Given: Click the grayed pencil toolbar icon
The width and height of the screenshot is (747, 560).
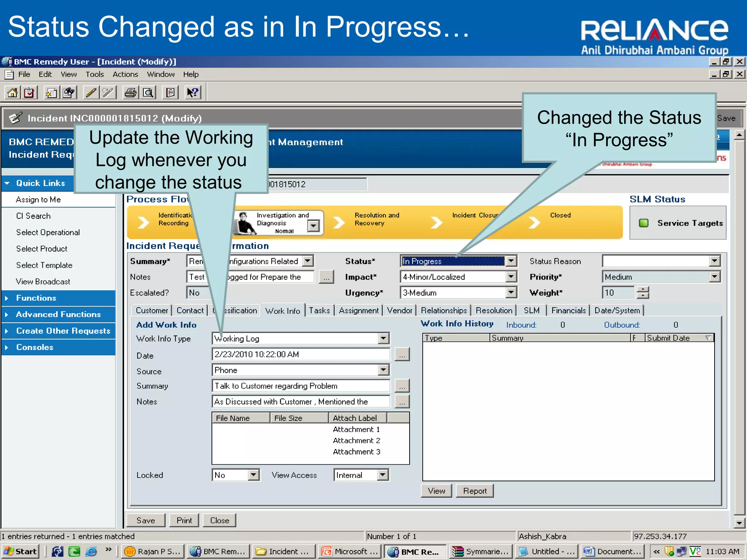Looking at the screenshot, I should coord(108,93).
